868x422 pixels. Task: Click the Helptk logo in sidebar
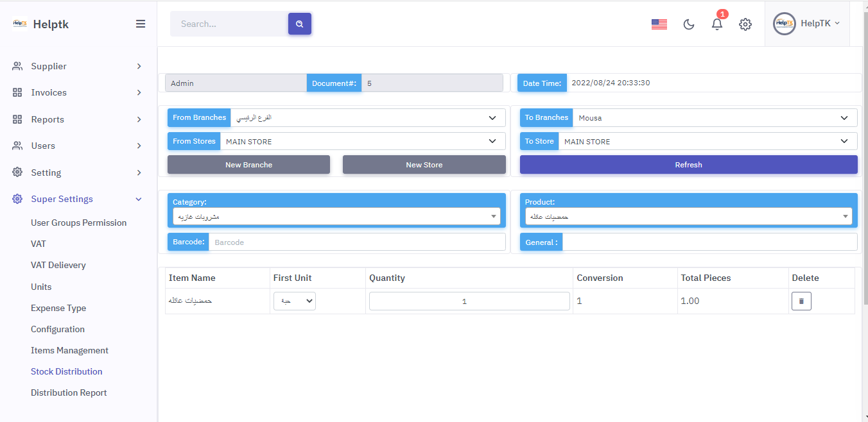tap(20, 24)
